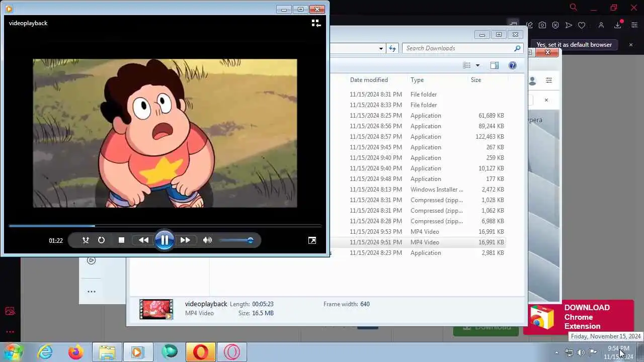Open Opera ad blocker shield icon
Screen dimensions: 644x362
point(555,25)
